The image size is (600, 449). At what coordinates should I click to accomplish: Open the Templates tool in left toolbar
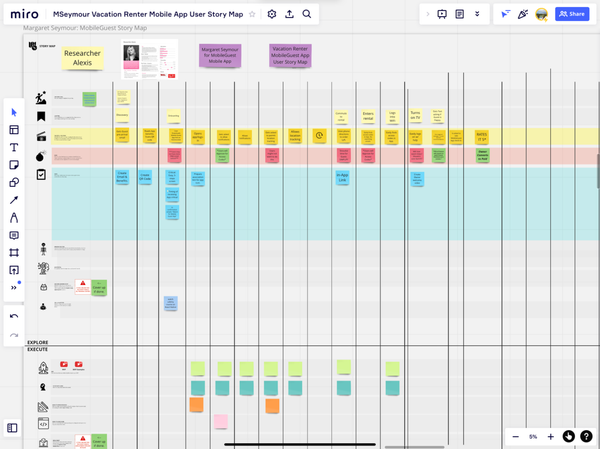(14, 130)
